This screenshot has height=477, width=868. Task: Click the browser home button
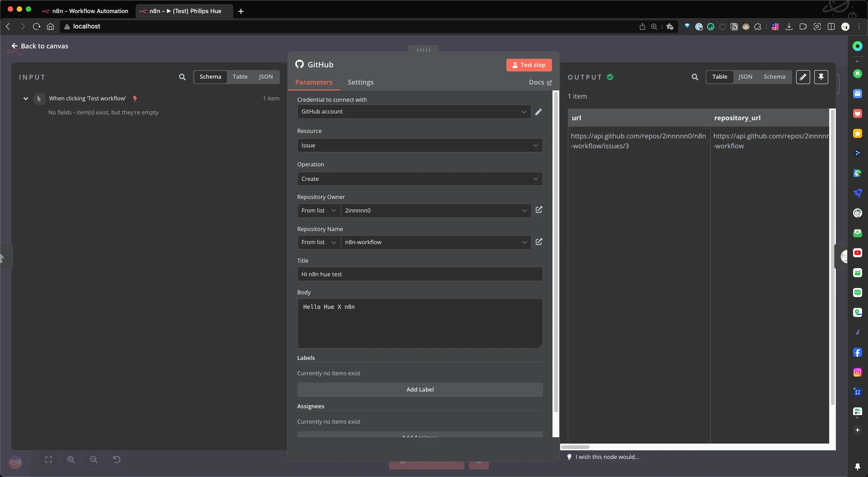[x=50, y=26]
